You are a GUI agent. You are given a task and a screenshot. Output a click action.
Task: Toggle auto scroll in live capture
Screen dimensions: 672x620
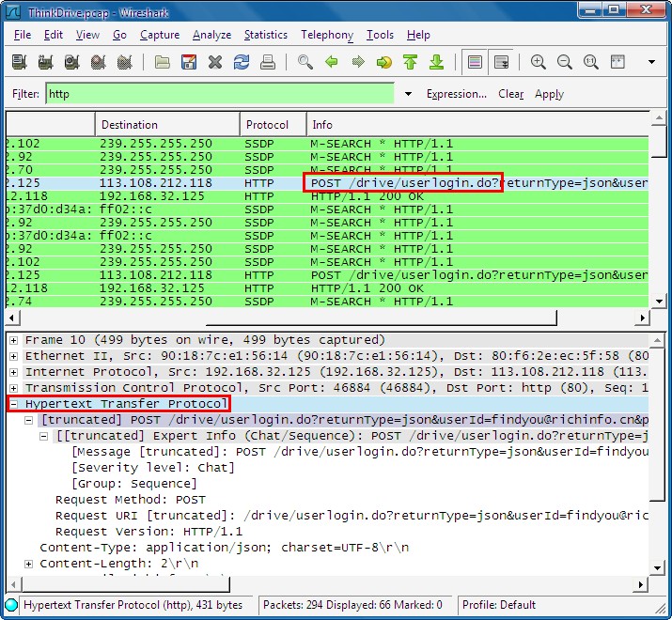[x=501, y=62]
